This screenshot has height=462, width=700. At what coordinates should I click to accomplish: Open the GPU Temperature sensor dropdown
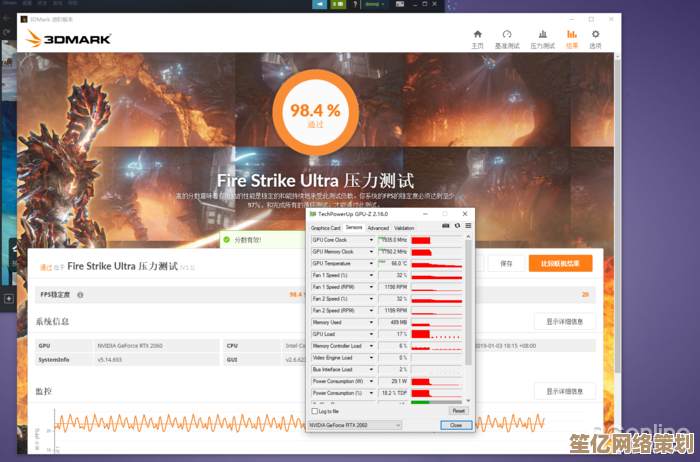pos(371,263)
